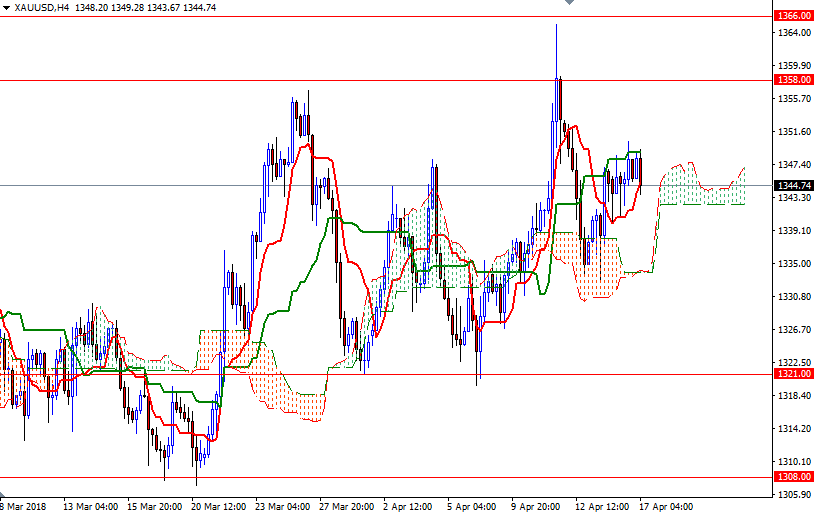Click the 17 Apr 04:00 time label
This screenshot has width=814, height=514.
pyautogui.click(x=667, y=506)
